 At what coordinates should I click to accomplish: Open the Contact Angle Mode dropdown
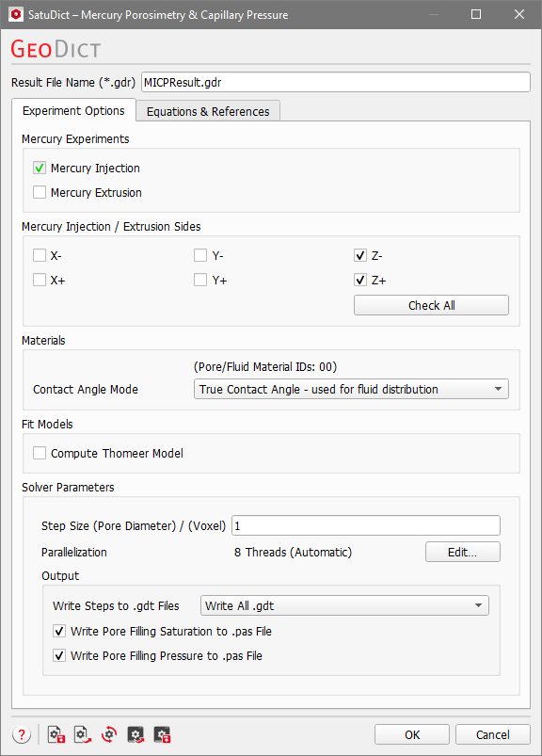click(351, 389)
